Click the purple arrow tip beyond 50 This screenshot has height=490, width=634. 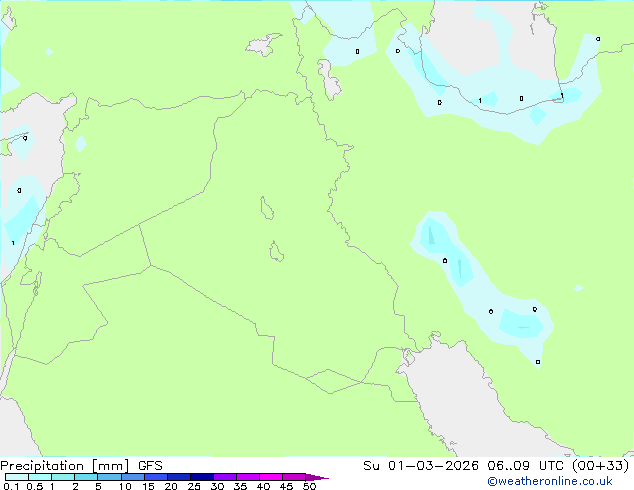[x=317, y=477]
